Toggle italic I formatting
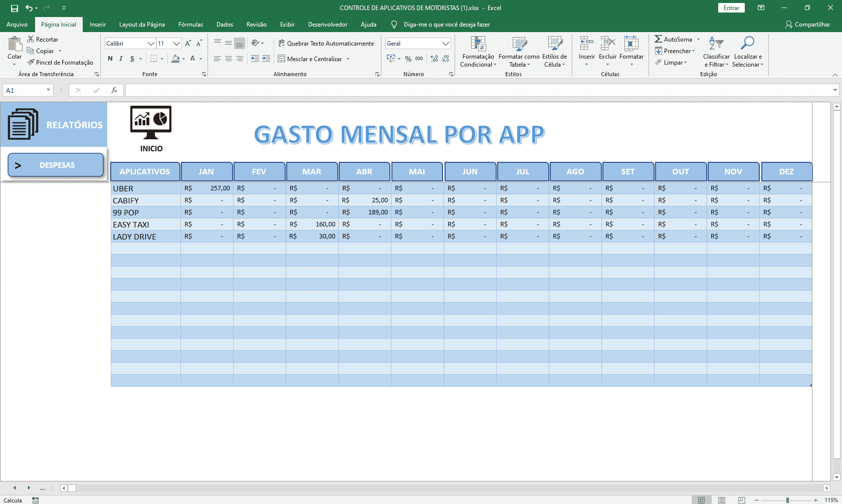This screenshot has width=842, height=504. [x=121, y=59]
